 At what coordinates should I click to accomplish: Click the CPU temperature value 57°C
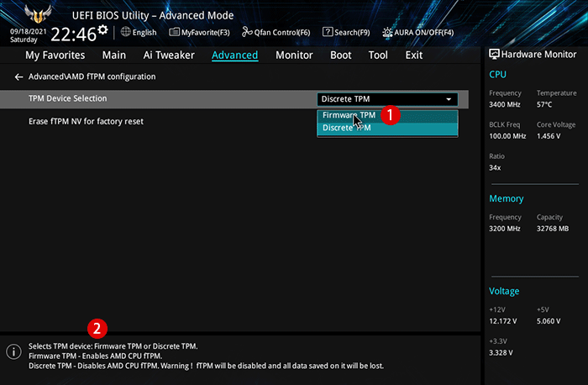click(544, 105)
